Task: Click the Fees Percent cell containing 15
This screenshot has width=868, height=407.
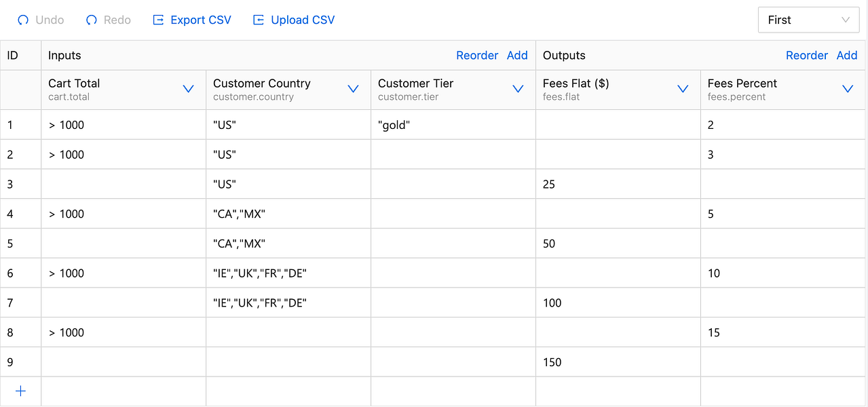Action: (783, 332)
